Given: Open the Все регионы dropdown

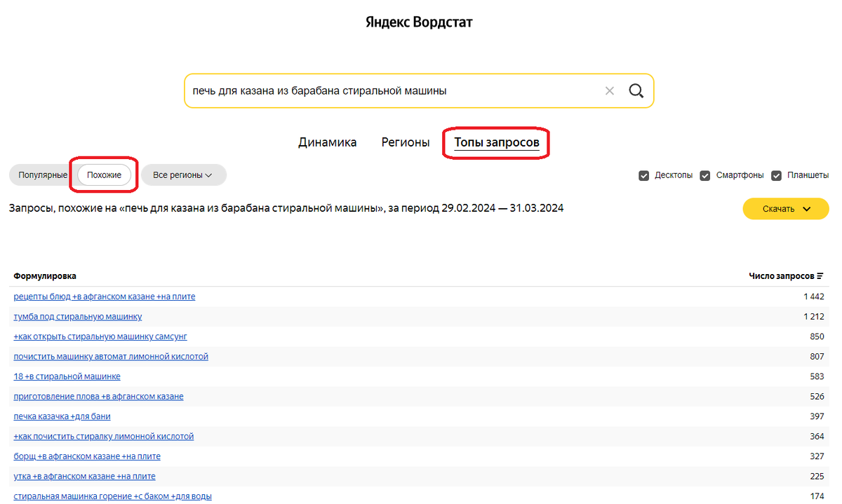Looking at the screenshot, I should 183,175.
